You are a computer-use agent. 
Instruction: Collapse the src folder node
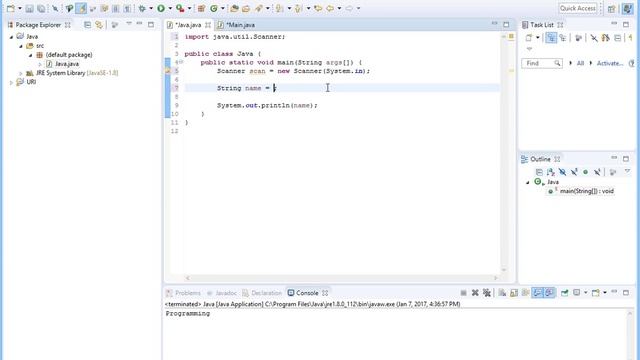point(21,46)
